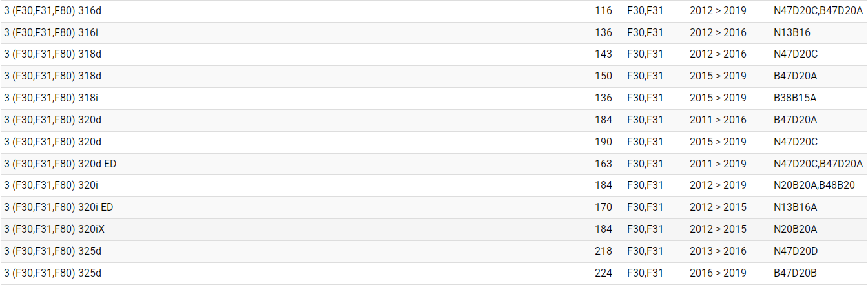Image resolution: width=868 pixels, height=285 pixels.
Task: Click the 2013 > 2016 year range
Action: 718,251
